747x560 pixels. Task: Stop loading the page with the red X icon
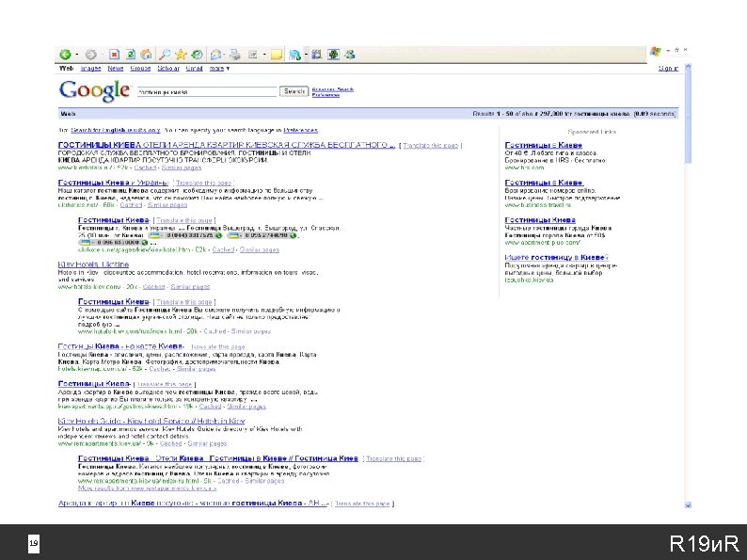coord(115,55)
